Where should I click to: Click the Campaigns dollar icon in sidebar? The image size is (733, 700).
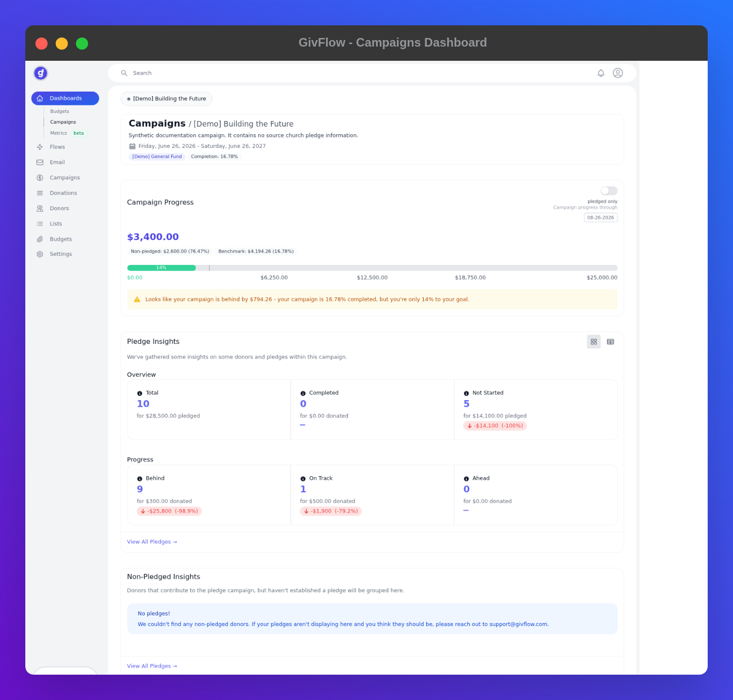(40, 178)
